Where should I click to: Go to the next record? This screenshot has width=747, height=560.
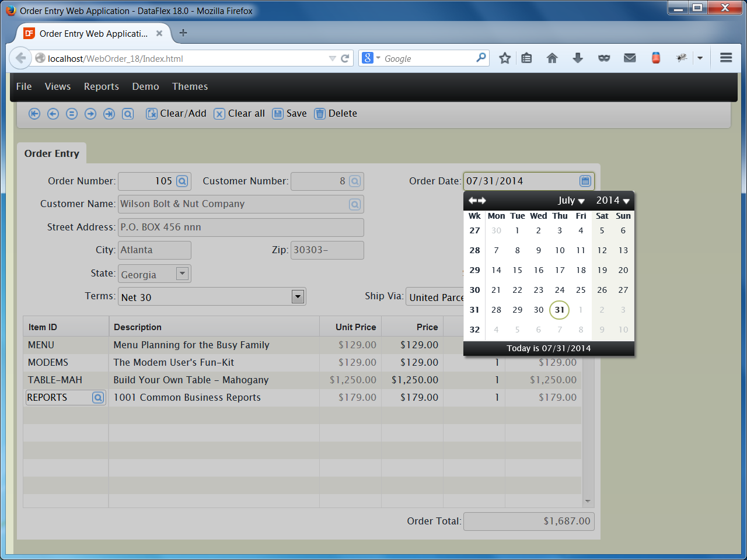click(90, 114)
